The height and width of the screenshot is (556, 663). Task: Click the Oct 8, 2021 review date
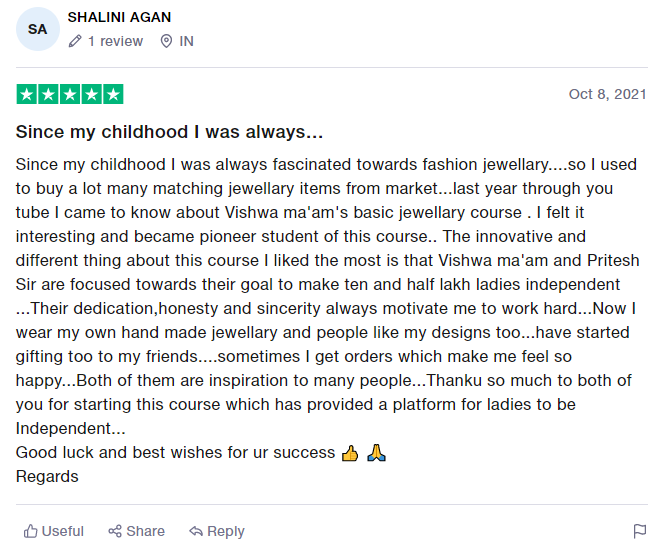click(x=607, y=94)
